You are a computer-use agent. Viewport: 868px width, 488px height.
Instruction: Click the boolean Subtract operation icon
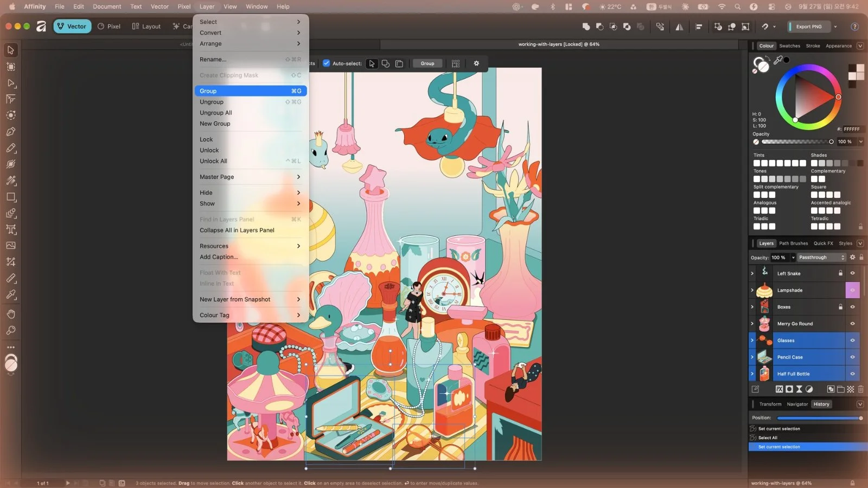point(599,26)
